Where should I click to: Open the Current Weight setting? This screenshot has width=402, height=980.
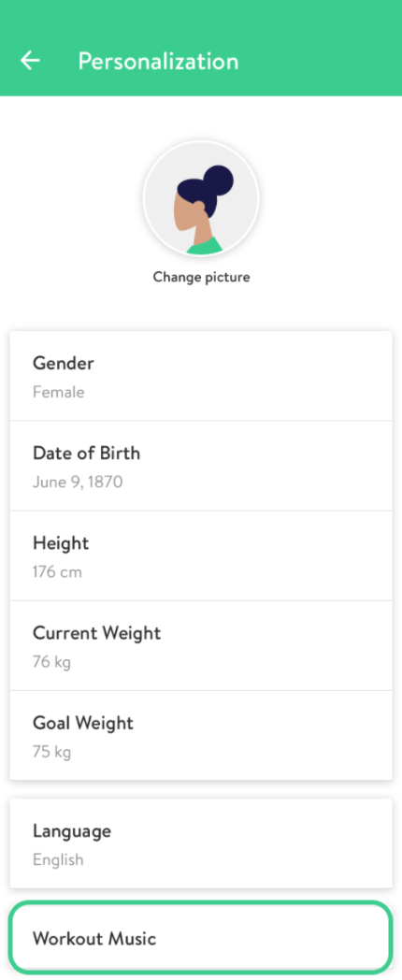point(201,646)
